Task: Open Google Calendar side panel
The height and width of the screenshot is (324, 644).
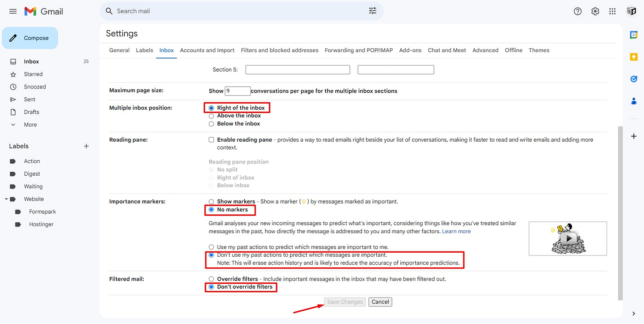Action: pos(633,34)
